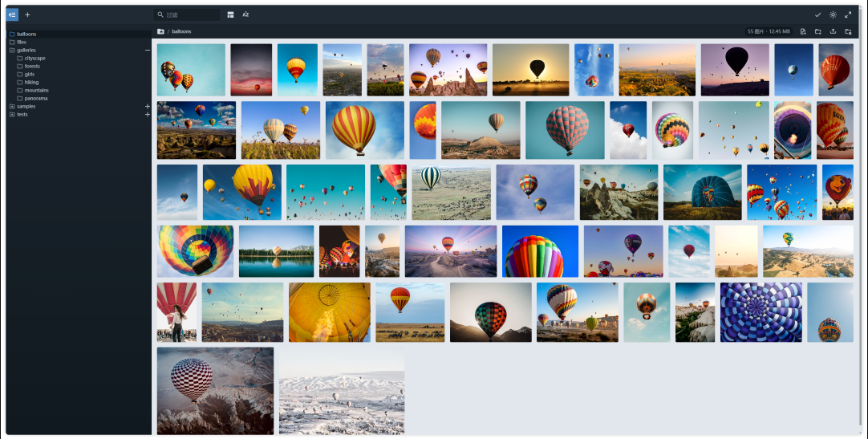This screenshot has width=868, height=439.
Task: Open the layout view options icon
Action: [230, 14]
